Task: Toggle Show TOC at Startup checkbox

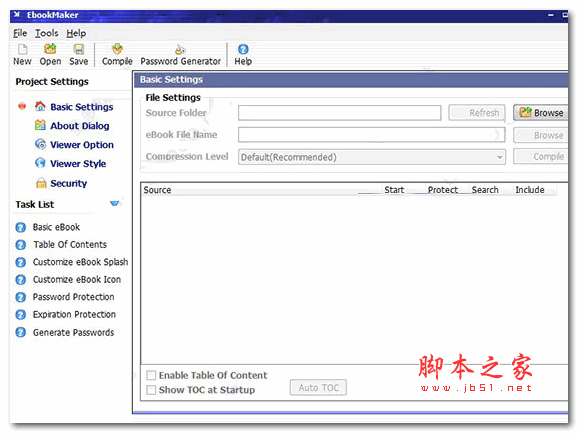Action: coord(151,390)
